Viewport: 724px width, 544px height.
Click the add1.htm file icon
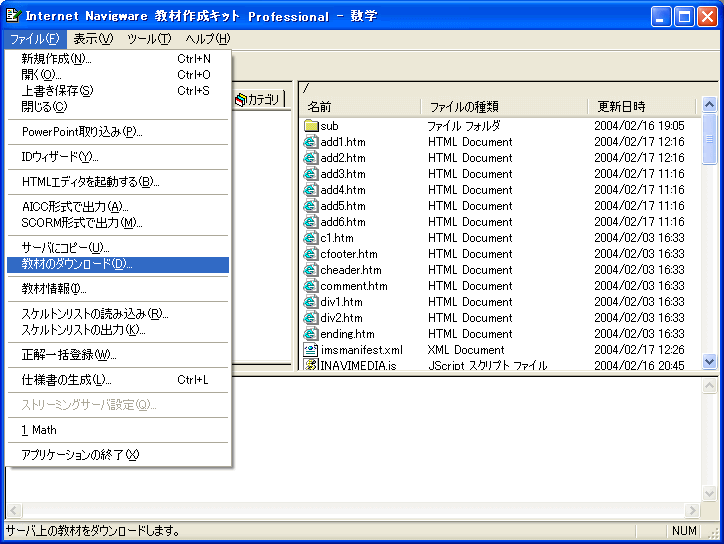311,142
